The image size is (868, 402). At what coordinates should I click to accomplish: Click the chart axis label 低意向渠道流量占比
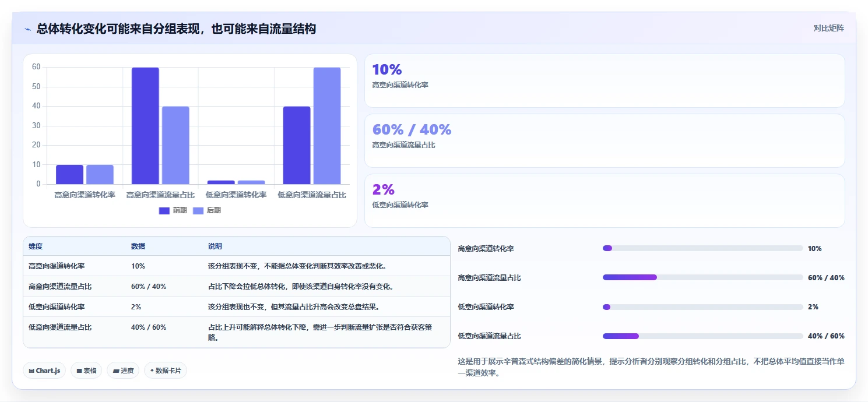pyautogui.click(x=312, y=195)
